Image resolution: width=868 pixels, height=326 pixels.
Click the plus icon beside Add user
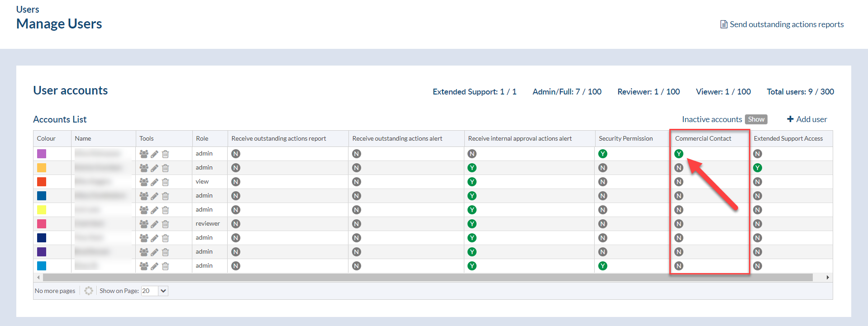click(x=790, y=119)
